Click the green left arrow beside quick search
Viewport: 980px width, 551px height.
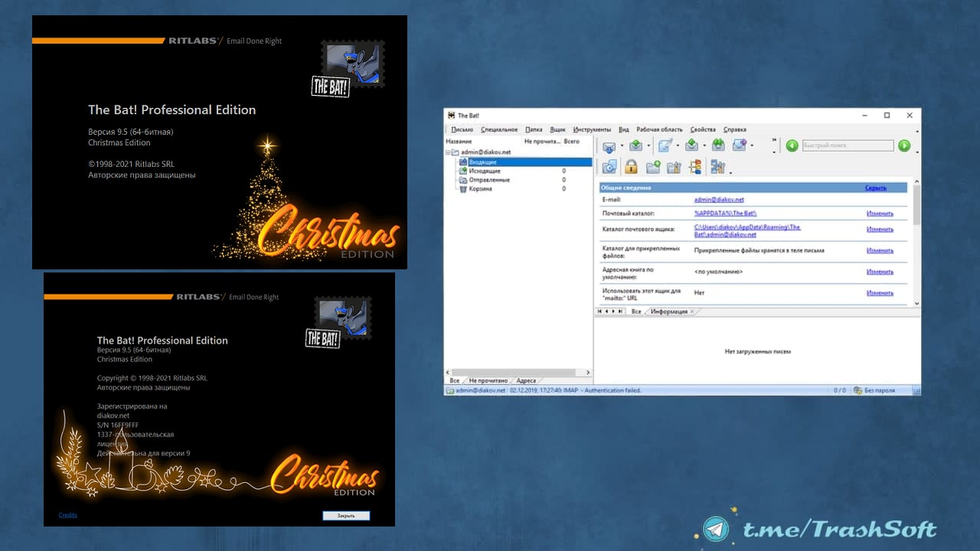(792, 145)
